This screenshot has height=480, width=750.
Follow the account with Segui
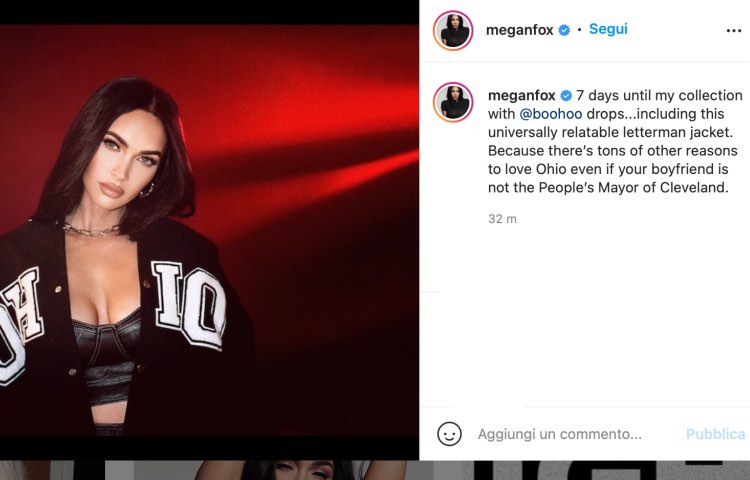click(x=608, y=30)
